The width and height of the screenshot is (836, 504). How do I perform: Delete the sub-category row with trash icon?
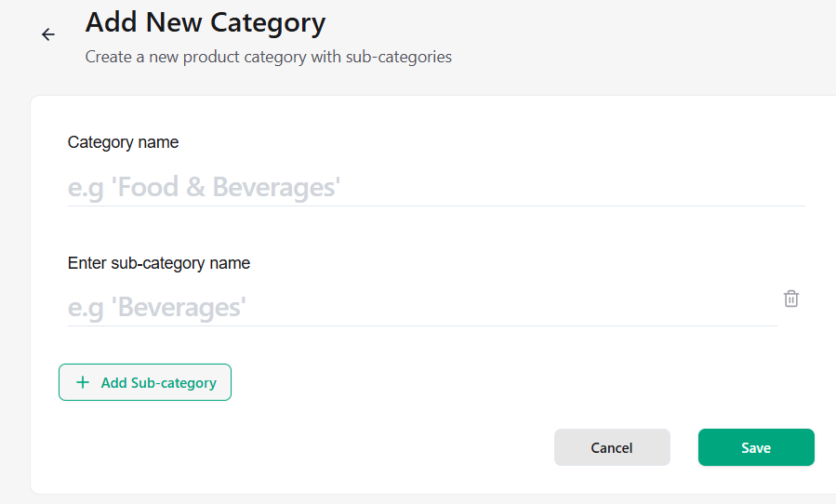[791, 298]
